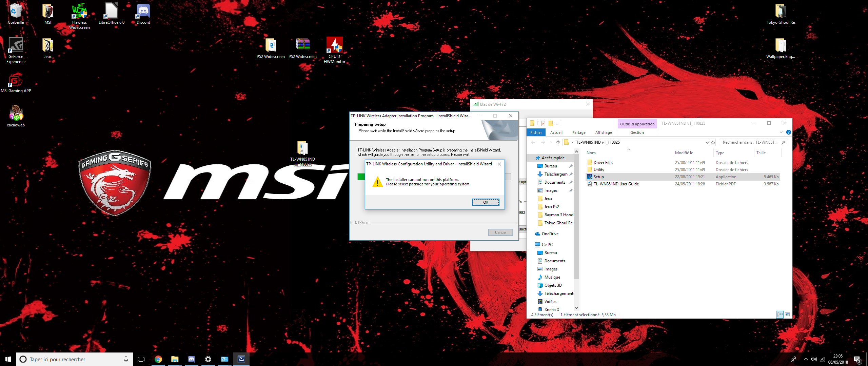The height and width of the screenshot is (366, 868).
Task: Open the address bar history dropdown
Action: [707, 142]
